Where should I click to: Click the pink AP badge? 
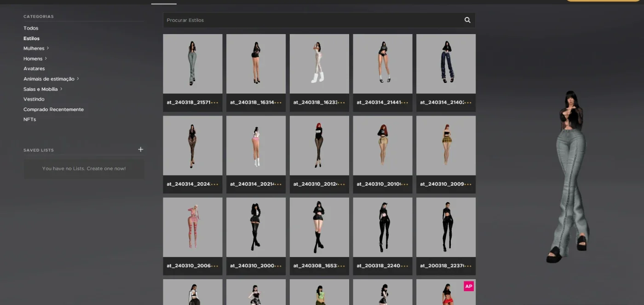469,286
